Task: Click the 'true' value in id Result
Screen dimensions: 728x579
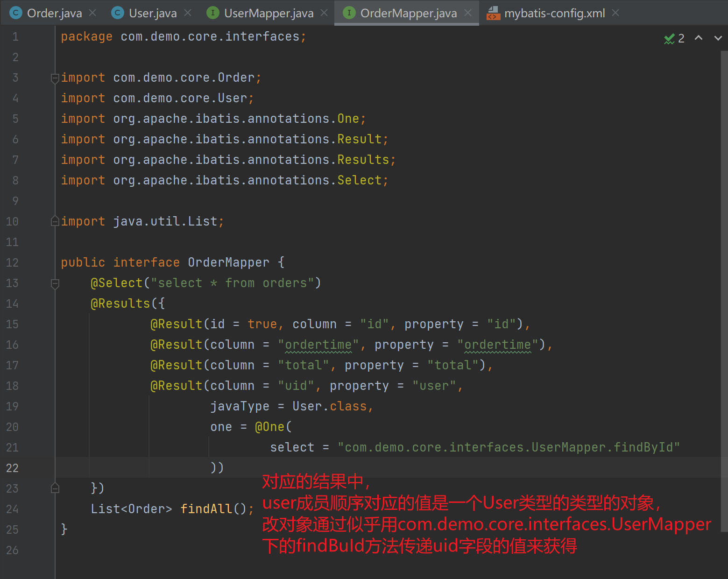Action: coord(262,324)
